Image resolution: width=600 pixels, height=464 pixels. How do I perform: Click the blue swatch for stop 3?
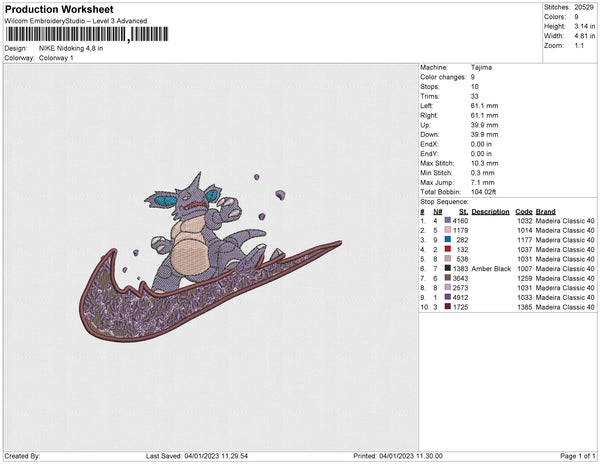tap(448, 240)
